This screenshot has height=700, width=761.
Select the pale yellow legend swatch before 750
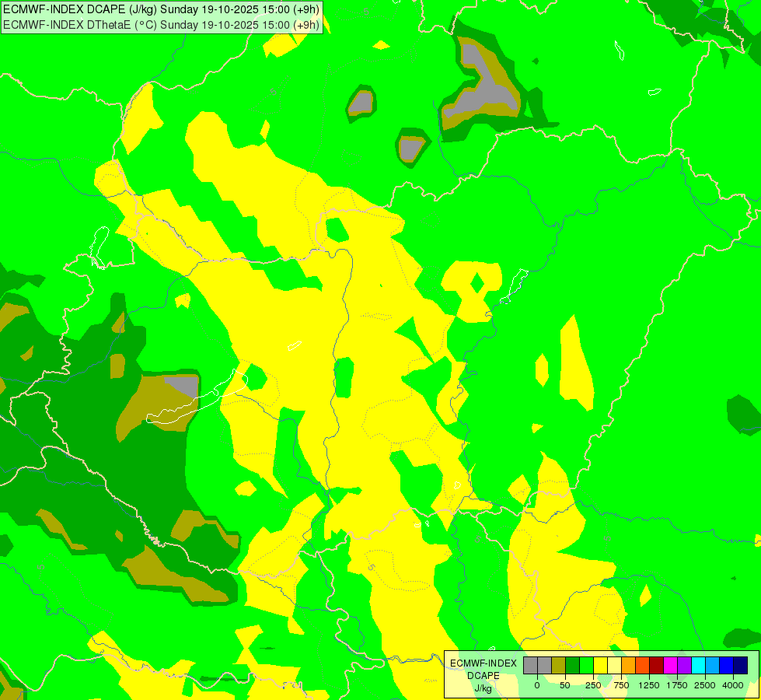coord(614,666)
